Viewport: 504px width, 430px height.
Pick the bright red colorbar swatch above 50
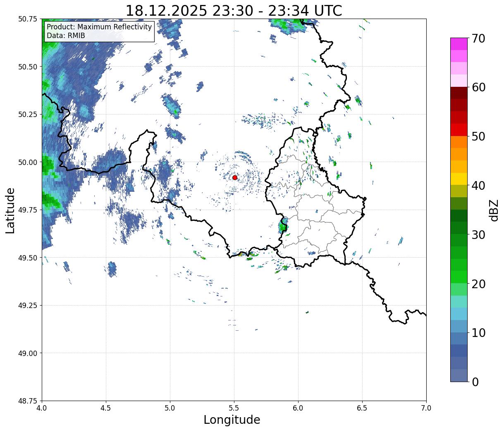459,130
